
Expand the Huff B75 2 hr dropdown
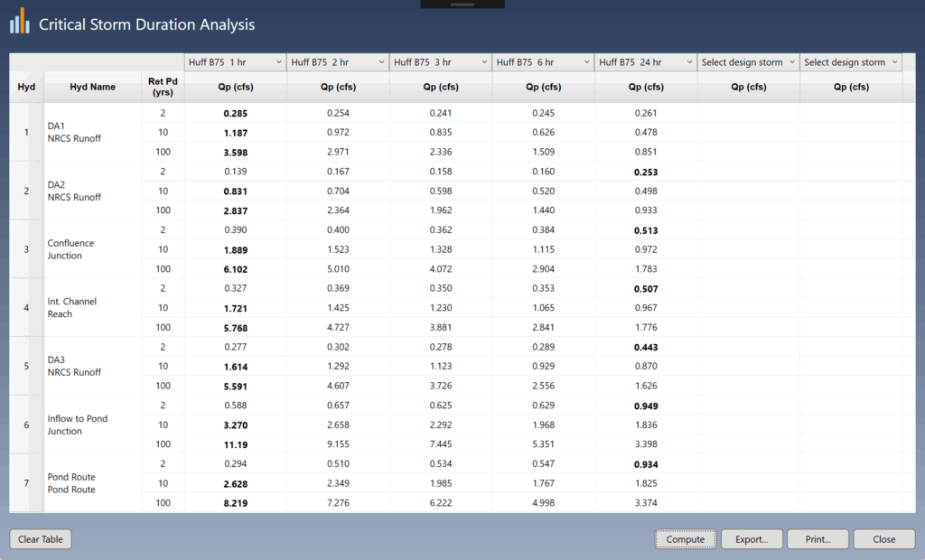click(x=338, y=62)
